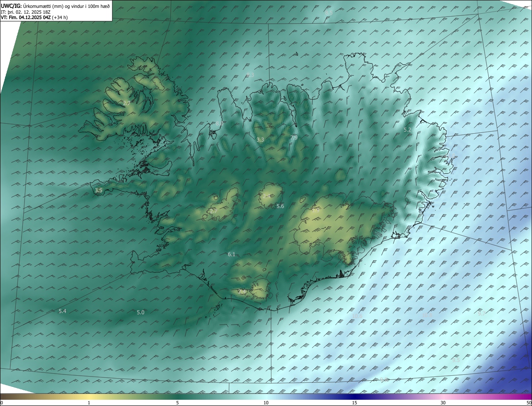Viewport: 532px width, 406px height.
Task: Click the 10.8 value label
Action: [x=427, y=316]
